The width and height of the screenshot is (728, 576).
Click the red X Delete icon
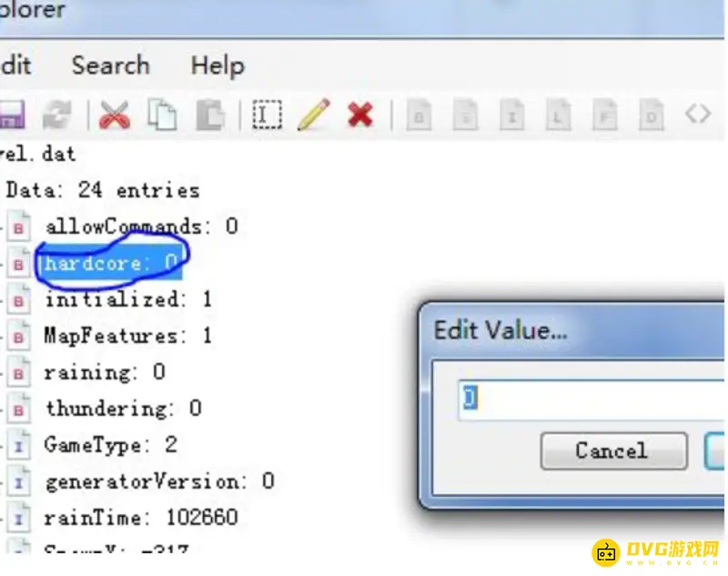tap(360, 115)
